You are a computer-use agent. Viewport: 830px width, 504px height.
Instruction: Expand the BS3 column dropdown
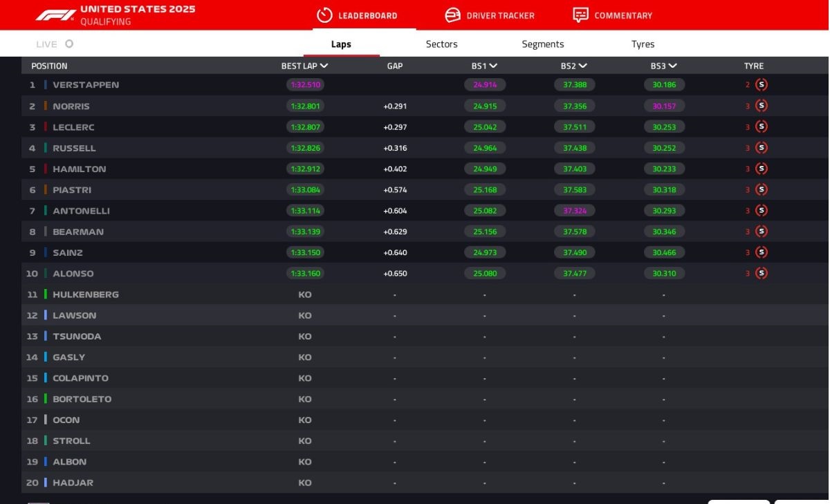673,66
